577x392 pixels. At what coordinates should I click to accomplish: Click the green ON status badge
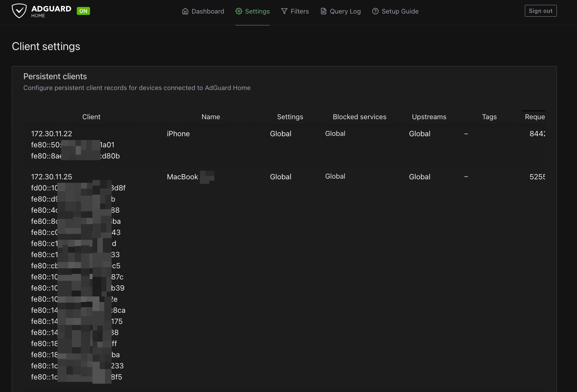(83, 11)
